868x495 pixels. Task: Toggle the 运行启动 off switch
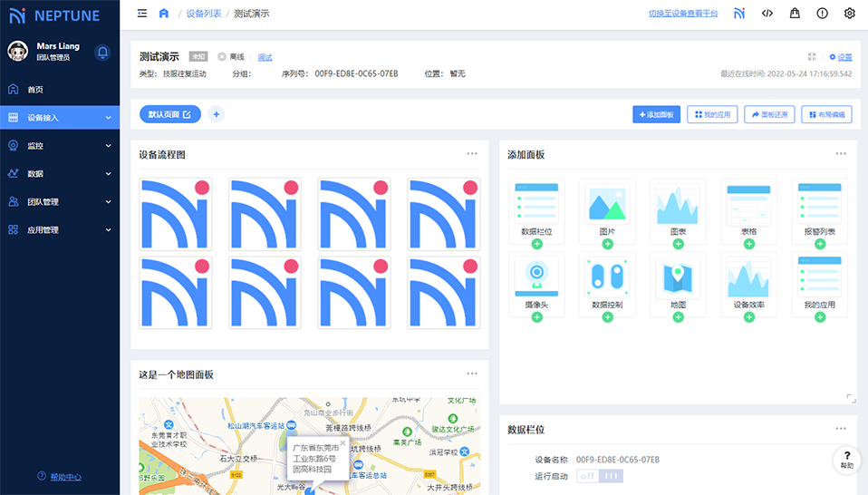click(x=600, y=476)
